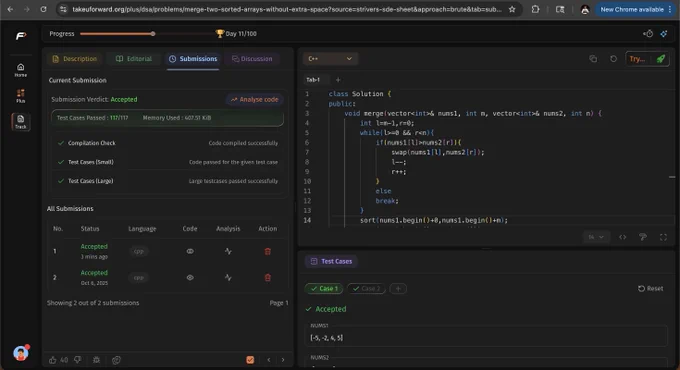View code of submission 1 eye icon
Image resolution: width=680 pixels, height=370 pixels.
tap(190, 251)
